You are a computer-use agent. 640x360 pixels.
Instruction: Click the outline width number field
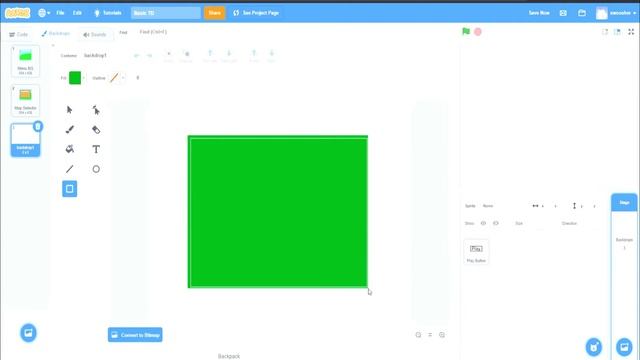(138, 78)
